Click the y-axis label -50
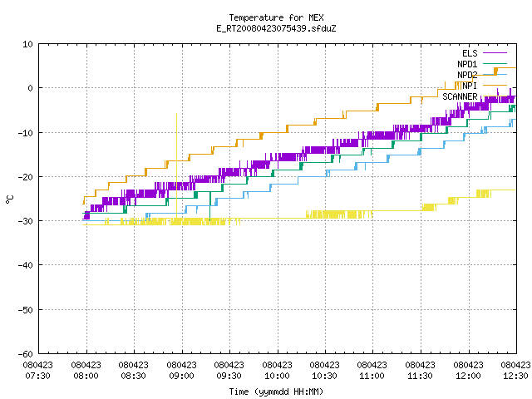The width and height of the screenshot is (532, 399). click(26, 310)
